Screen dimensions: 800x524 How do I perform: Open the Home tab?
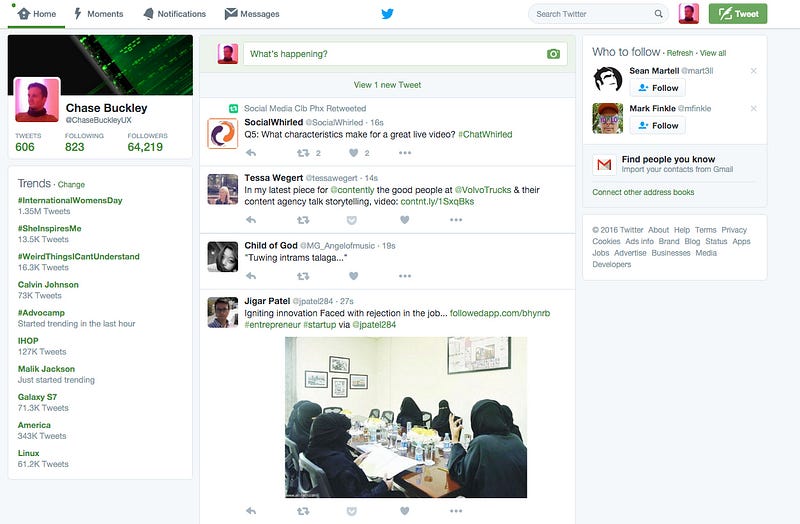(x=37, y=14)
